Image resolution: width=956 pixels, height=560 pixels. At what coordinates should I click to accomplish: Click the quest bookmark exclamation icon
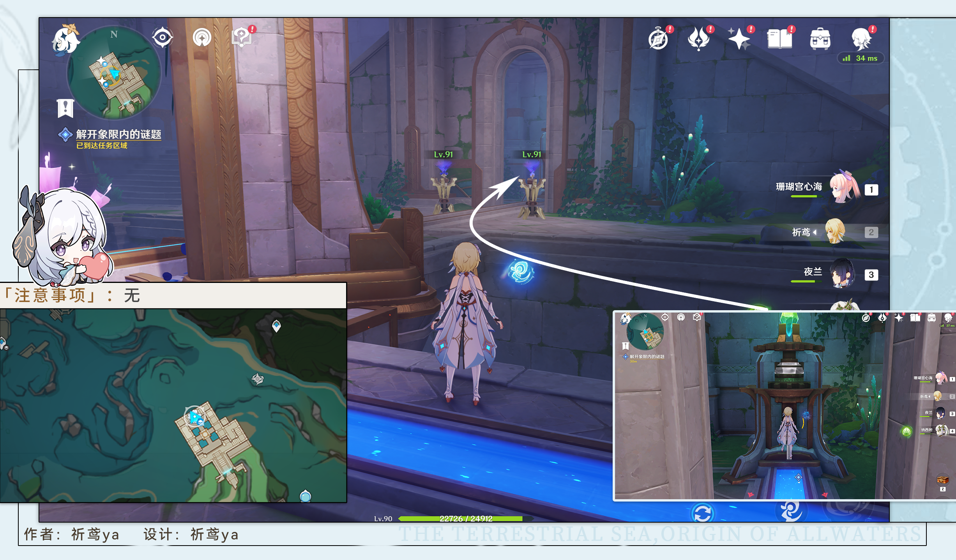pyautogui.click(x=65, y=108)
